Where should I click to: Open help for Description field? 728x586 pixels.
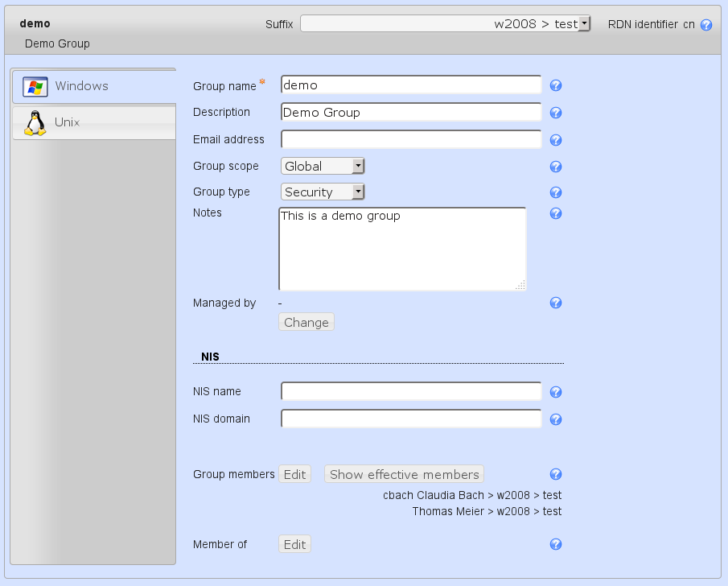[555, 113]
